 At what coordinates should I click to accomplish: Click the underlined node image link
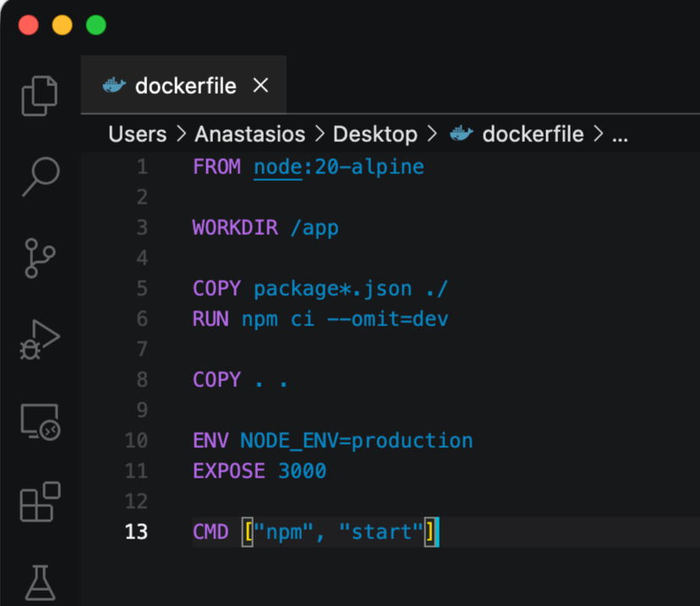pyautogui.click(x=277, y=167)
